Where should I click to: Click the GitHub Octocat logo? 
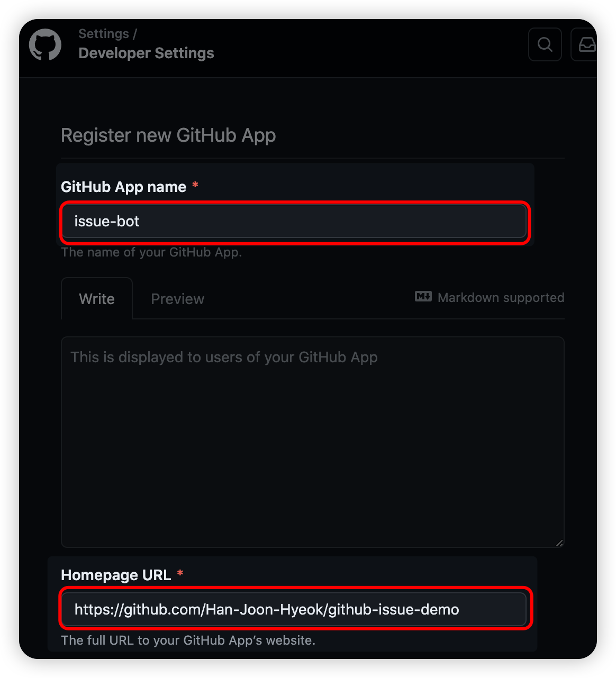(45, 45)
